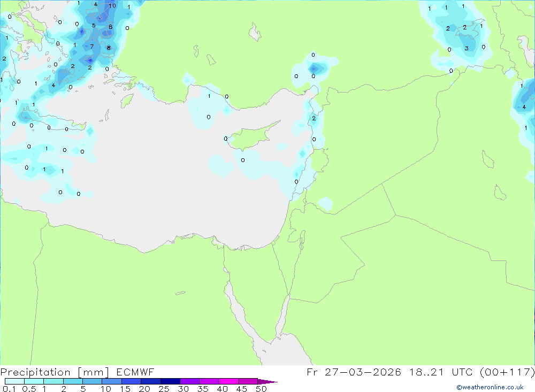Image resolution: width=535 pixels, height=392 pixels.
Task: Click the legend value '0.1'
Action: click(x=9, y=389)
